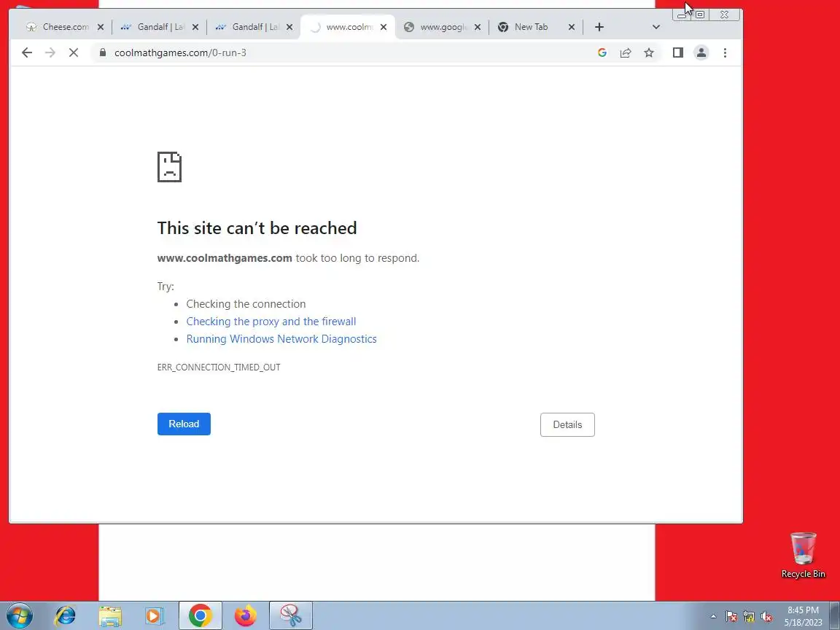This screenshot has width=840, height=630.
Task: Open the muted volume tray icon
Action: (766, 617)
